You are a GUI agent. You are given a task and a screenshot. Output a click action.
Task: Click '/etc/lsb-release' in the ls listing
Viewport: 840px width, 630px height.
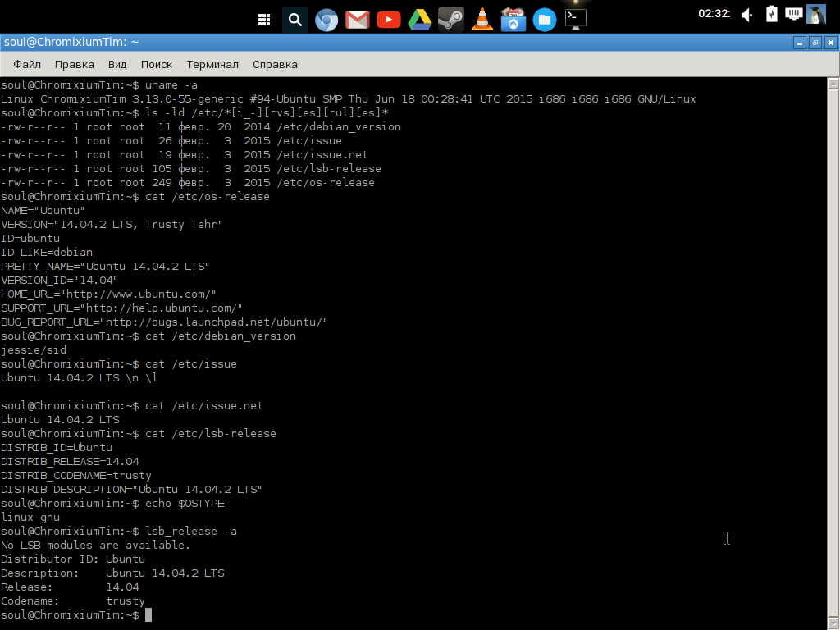click(329, 169)
